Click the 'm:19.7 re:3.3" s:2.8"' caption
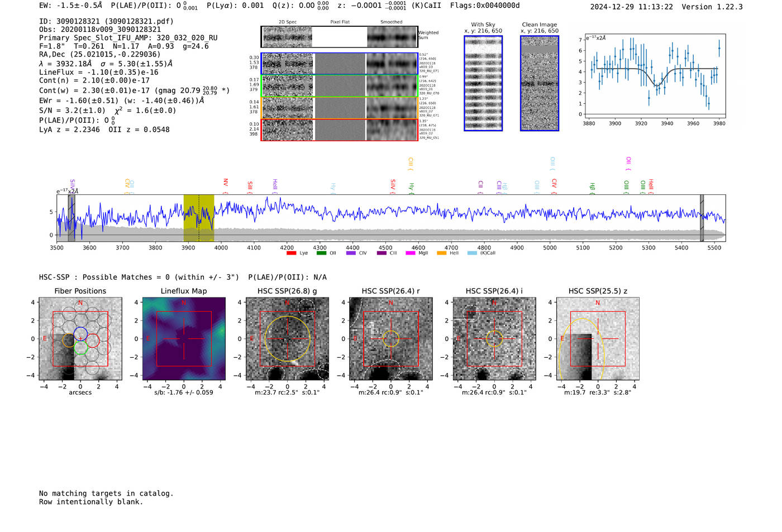The height and width of the screenshot is (532, 782). [598, 392]
